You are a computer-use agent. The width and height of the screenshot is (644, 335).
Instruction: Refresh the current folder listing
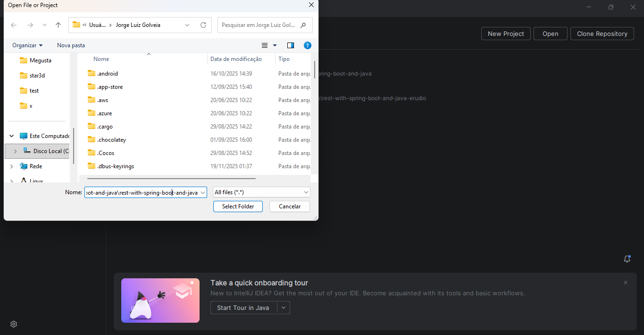tap(203, 25)
